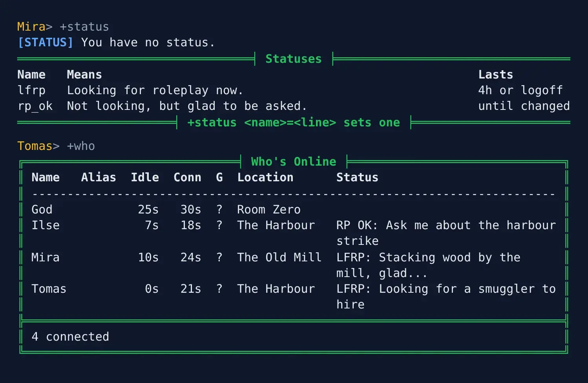The height and width of the screenshot is (383, 588).
Task: Click the 'You have no status.' message
Action: pyautogui.click(x=148, y=42)
